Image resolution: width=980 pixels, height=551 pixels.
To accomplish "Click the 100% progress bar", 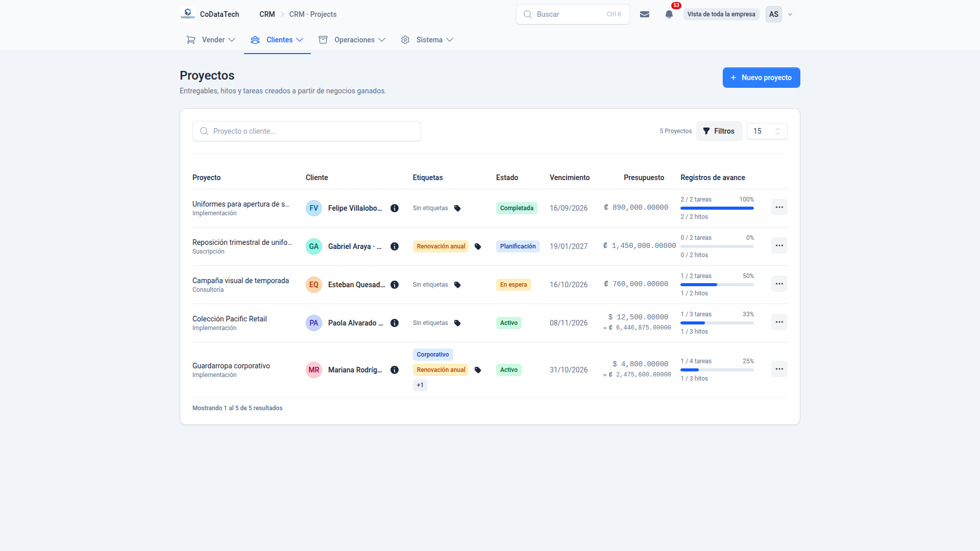I will pyautogui.click(x=717, y=208).
